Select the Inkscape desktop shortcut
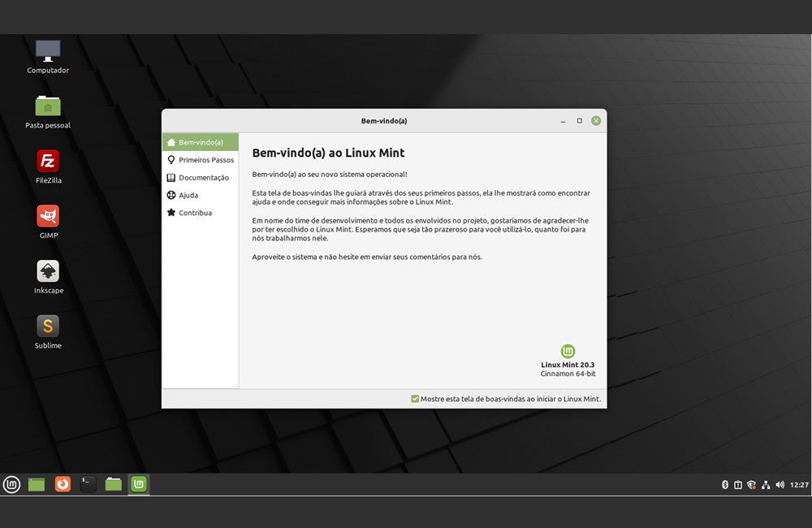812x528 pixels. pos(48,271)
